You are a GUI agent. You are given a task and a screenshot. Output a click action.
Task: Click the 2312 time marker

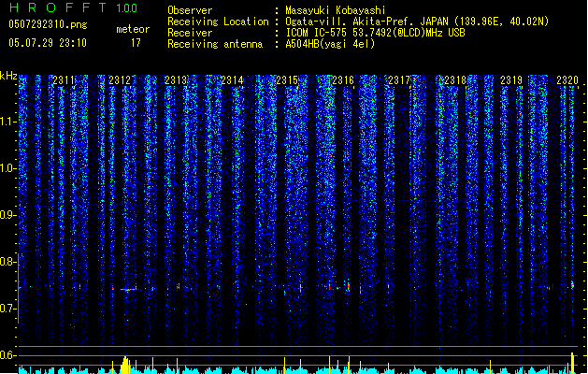(120, 80)
